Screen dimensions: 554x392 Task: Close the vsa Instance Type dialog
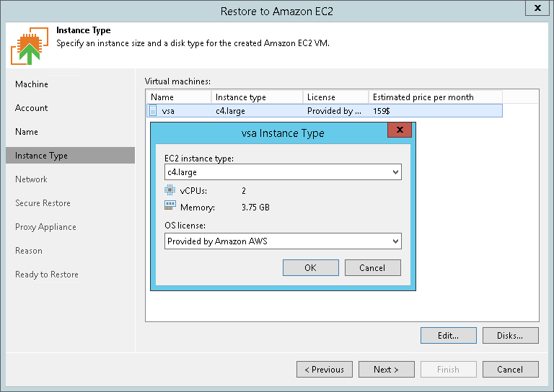399,130
